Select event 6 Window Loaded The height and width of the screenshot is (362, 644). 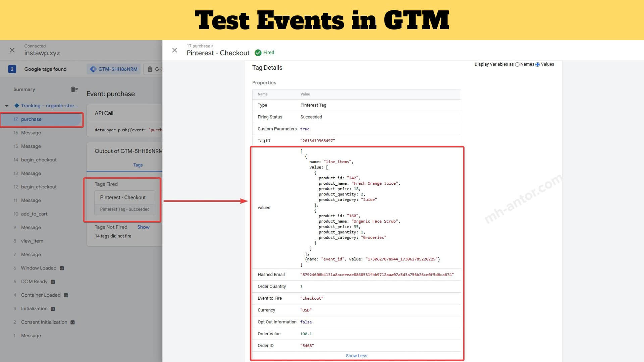(x=42, y=268)
